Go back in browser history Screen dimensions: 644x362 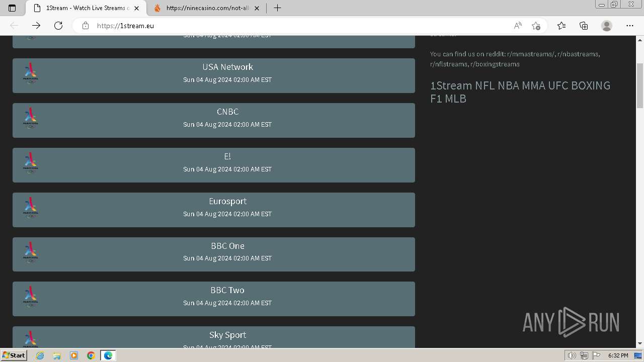point(14,26)
